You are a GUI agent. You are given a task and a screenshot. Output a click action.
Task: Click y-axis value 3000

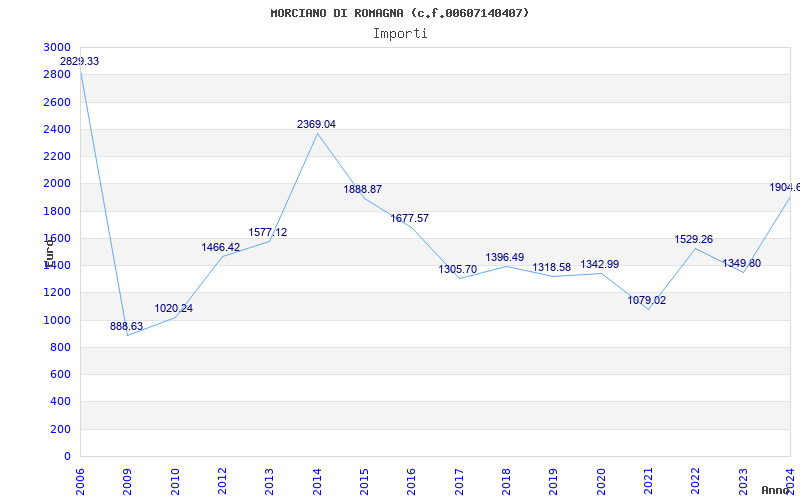pyautogui.click(x=57, y=47)
